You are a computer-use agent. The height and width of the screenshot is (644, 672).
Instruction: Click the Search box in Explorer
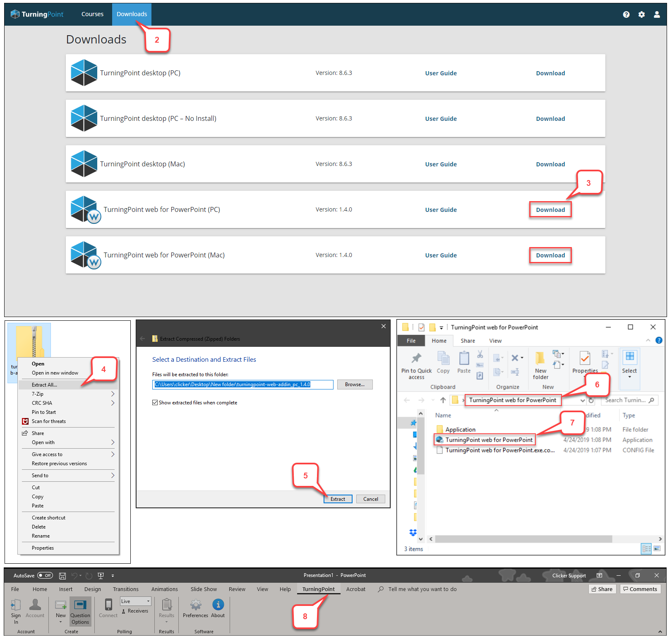point(629,400)
